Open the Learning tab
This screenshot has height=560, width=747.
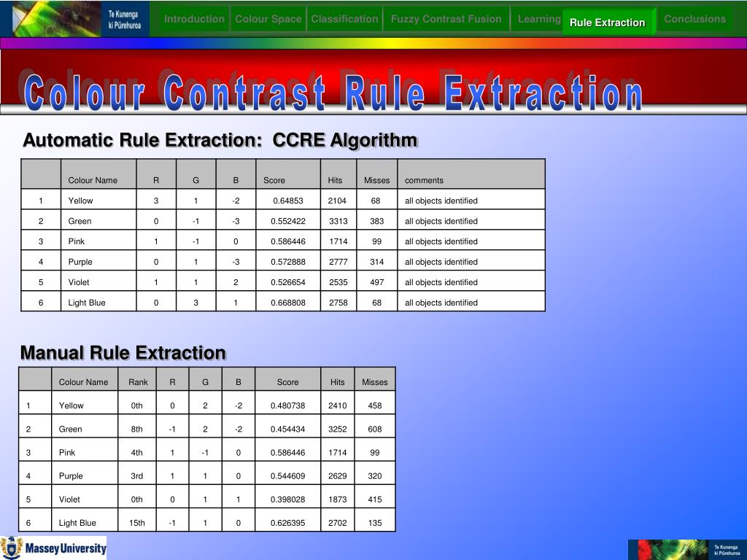click(538, 19)
